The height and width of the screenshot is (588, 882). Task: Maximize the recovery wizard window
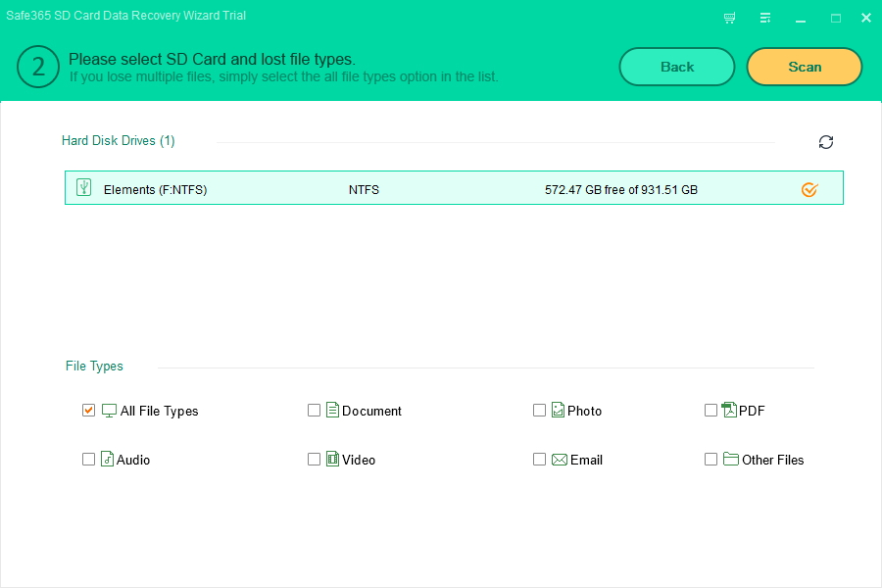click(836, 18)
